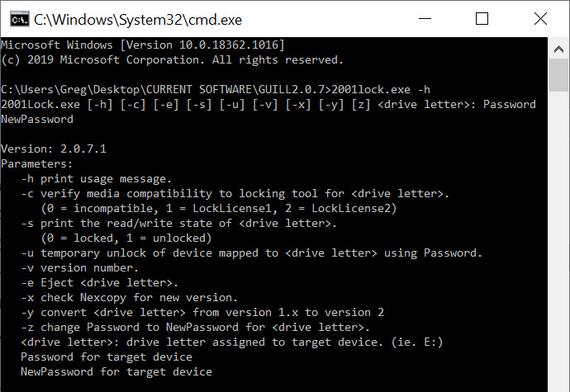Click the 'Version: 2.0.7.1' line
Screen dimensions: 570x392
(x=54, y=149)
